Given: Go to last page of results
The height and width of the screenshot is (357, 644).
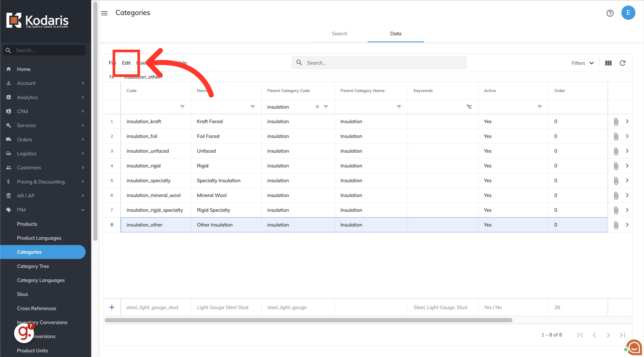Looking at the screenshot, I should pyautogui.click(x=622, y=335).
